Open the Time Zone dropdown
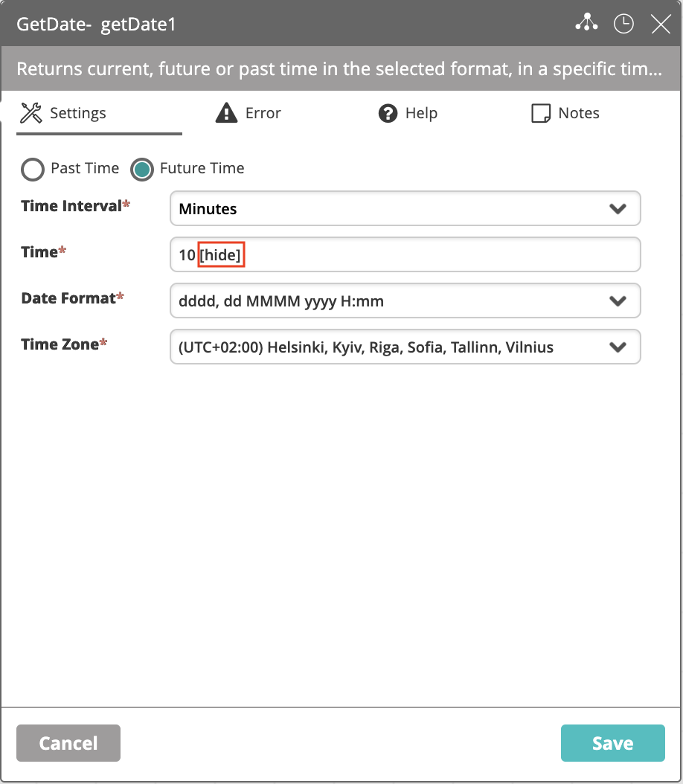This screenshot has height=784, width=683. point(405,347)
